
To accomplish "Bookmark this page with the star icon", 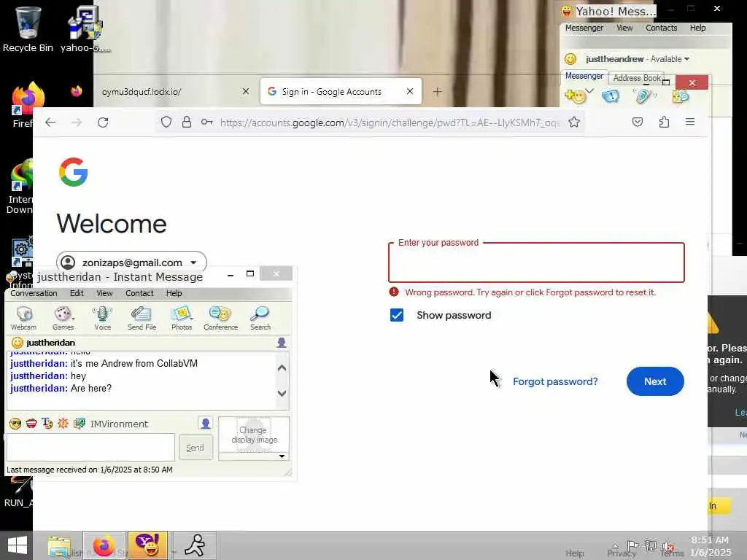I will (574, 122).
